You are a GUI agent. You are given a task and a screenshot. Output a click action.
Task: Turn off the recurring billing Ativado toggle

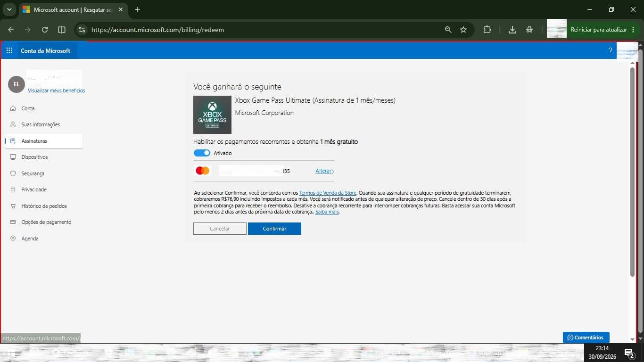pos(202,153)
